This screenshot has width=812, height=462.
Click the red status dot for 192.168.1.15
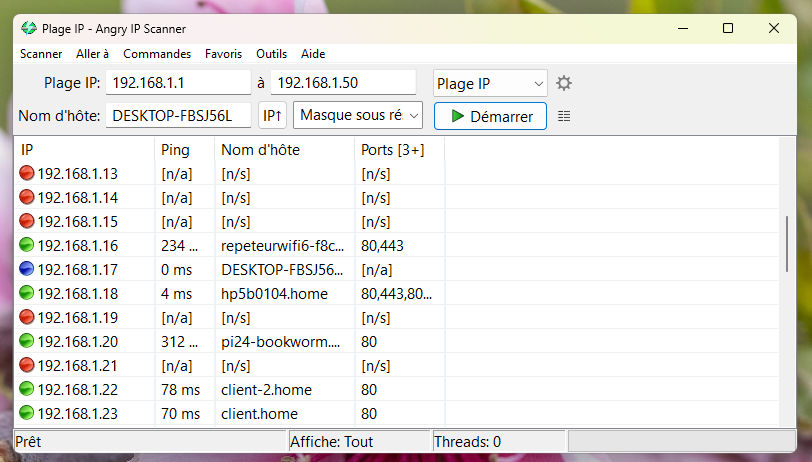[x=26, y=221]
